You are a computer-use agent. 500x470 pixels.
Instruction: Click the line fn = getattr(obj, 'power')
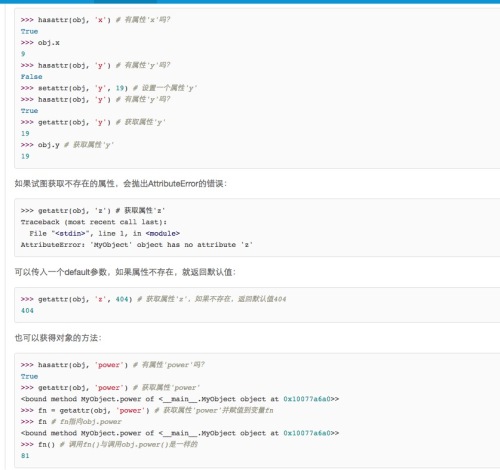(x=147, y=410)
